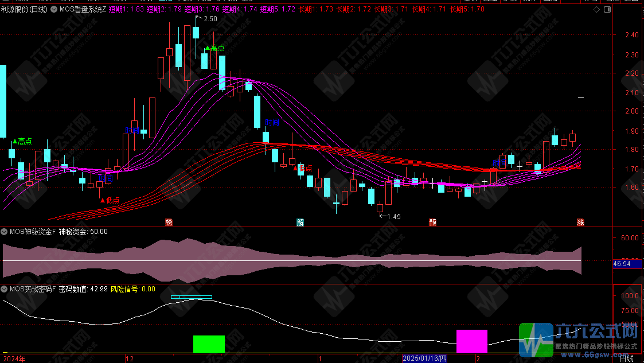Screen dimensions: 644x363
Task: Click the 2025/01/16 date marker on timeline
Action: click(x=424, y=358)
